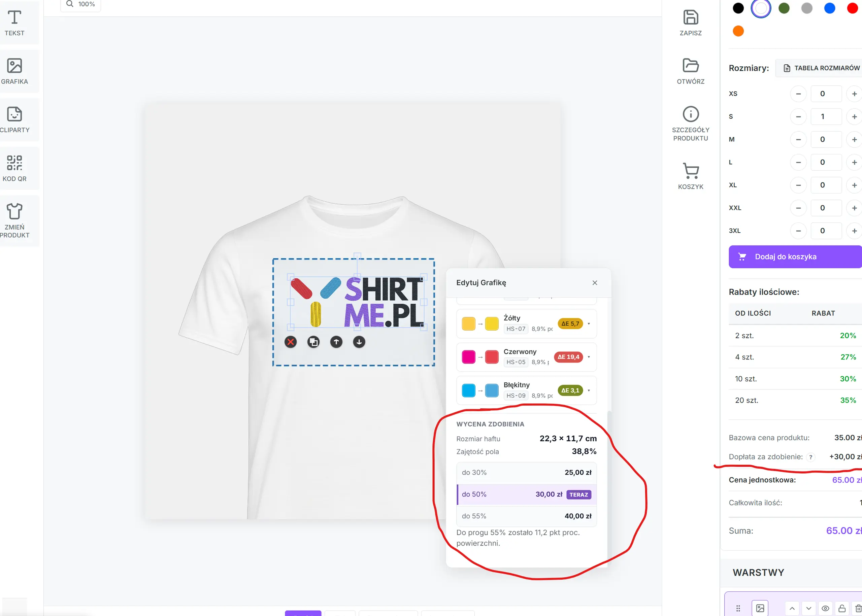Screen dimensions: 862x616
Task: Click the ΔE 5,7 badge for Żółty
Action: pos(570,323)
